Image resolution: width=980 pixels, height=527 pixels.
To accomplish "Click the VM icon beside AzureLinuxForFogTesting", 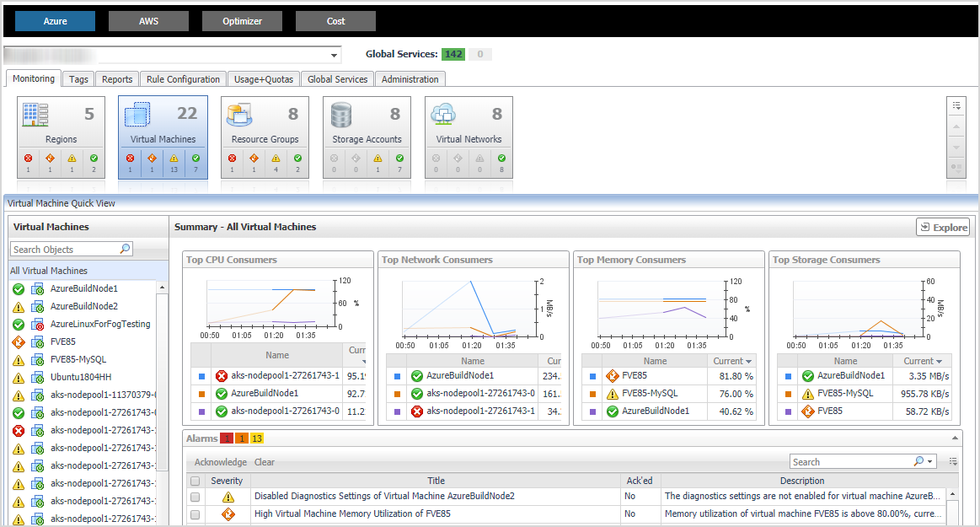I will (x=38, y=325).
